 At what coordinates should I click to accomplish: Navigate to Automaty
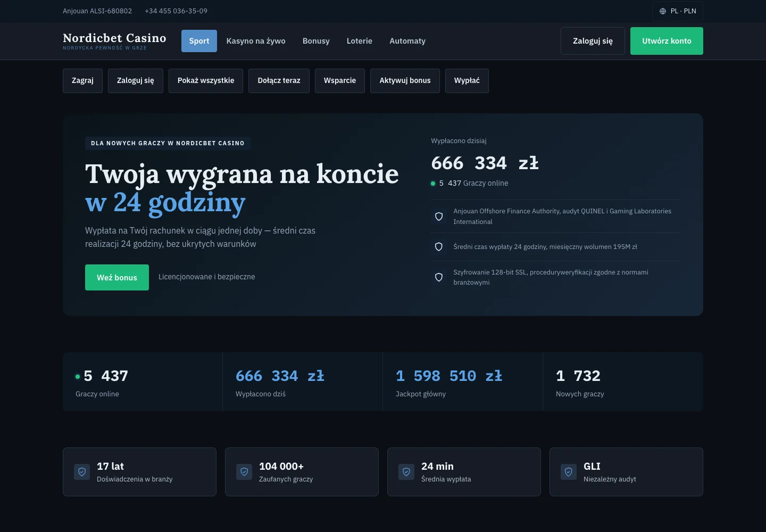[x=407, y=41]
